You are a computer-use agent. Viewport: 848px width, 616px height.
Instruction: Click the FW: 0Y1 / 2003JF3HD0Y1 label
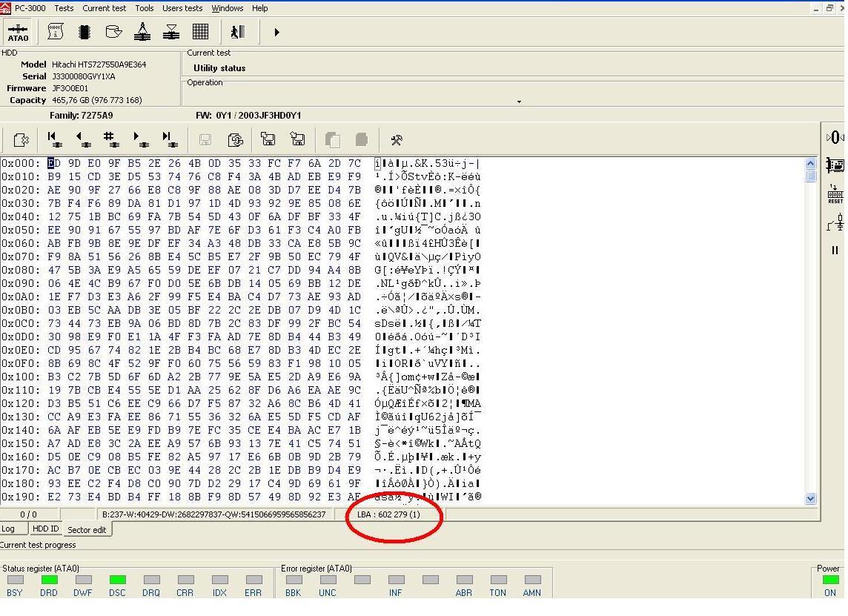[248, 115]
